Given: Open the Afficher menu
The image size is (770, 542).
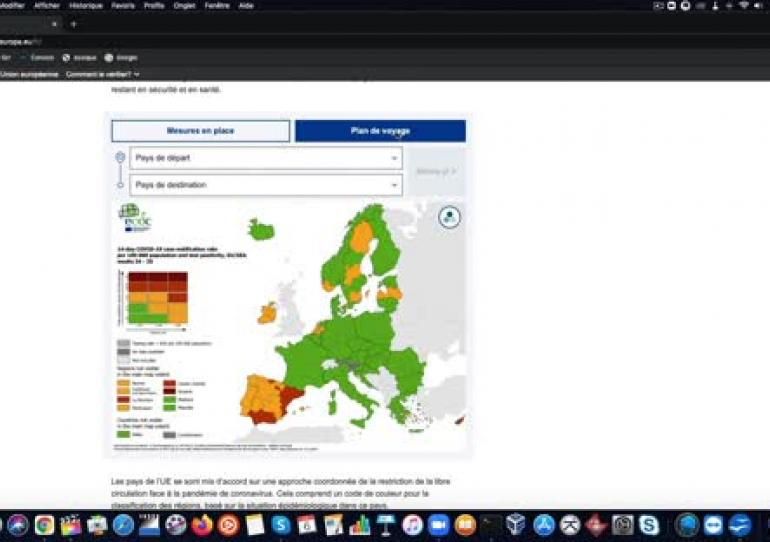Looking at the screenshot, I should [47, 5].
